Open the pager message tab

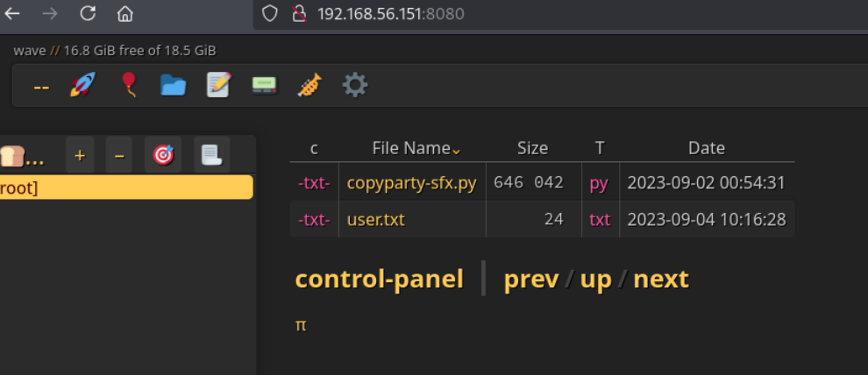265,85
